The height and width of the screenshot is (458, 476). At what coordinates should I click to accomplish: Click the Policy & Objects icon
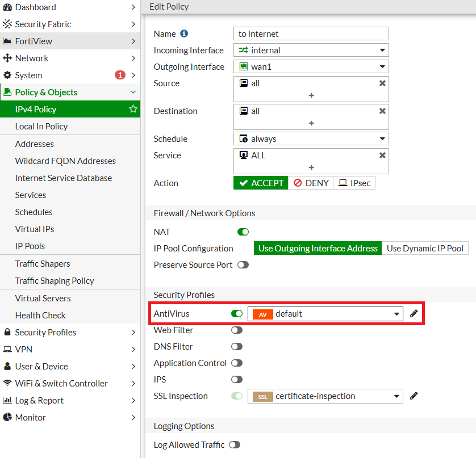coord(7,92)
